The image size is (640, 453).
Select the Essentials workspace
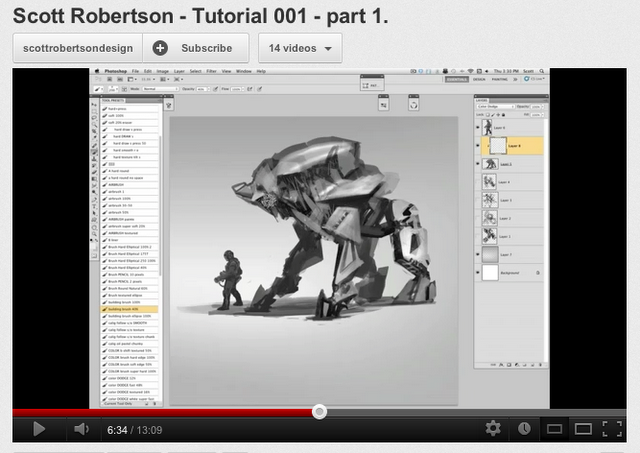(x=456, y=79)
